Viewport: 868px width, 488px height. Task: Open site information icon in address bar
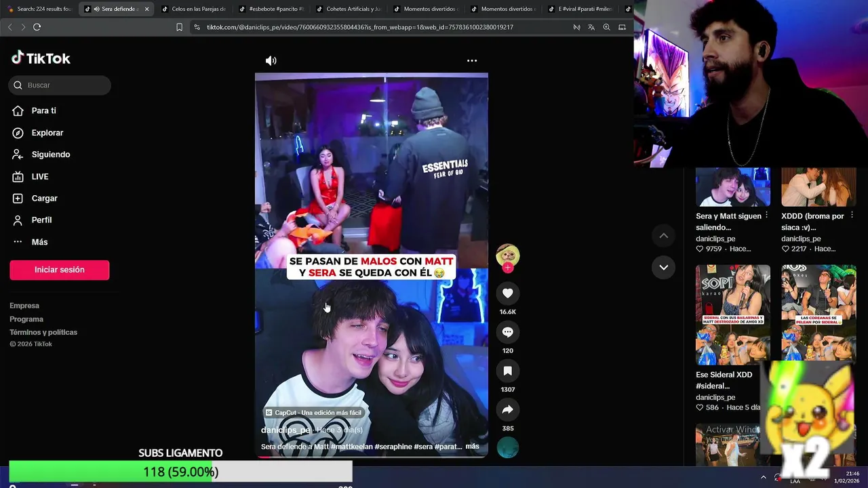tap(197, 27)
